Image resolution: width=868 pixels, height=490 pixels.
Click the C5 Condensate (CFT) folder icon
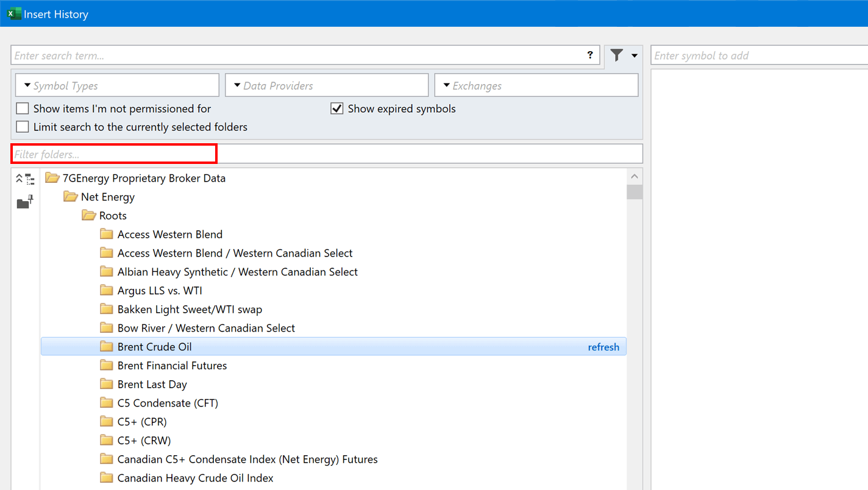tap(107, 403)
